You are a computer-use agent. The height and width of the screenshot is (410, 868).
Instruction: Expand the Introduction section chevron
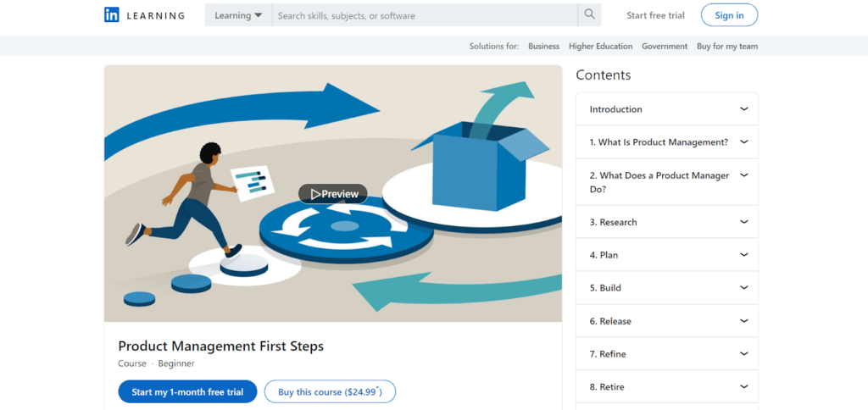744,109
